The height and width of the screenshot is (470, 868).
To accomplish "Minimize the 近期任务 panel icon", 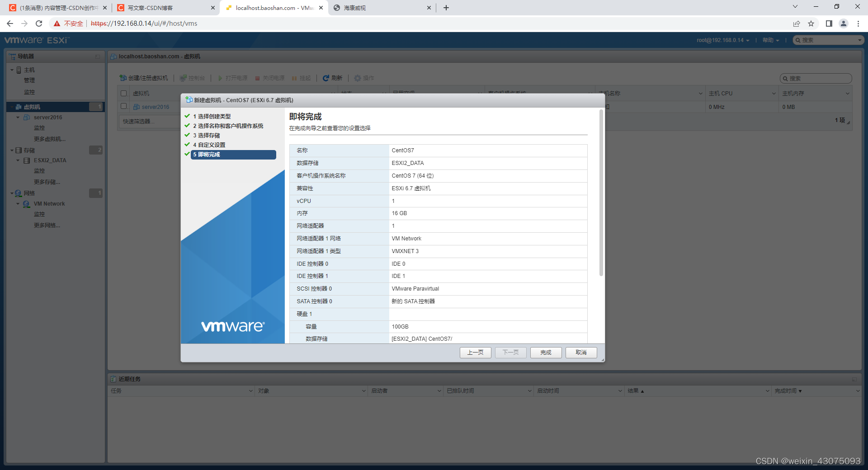I will tap(854, 379).
